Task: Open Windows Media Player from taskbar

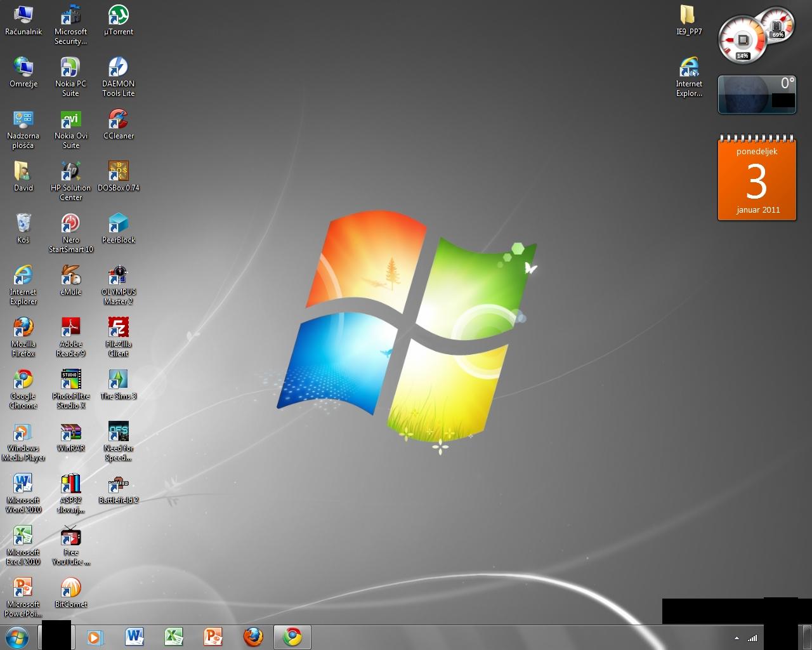Action: click(95, 637)
